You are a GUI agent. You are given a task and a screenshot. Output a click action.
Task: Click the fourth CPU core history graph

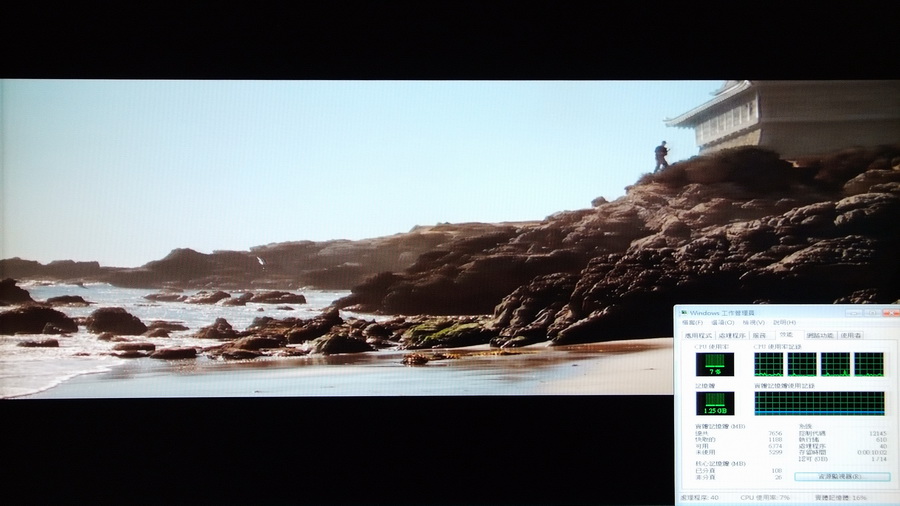tap(869, 364)
